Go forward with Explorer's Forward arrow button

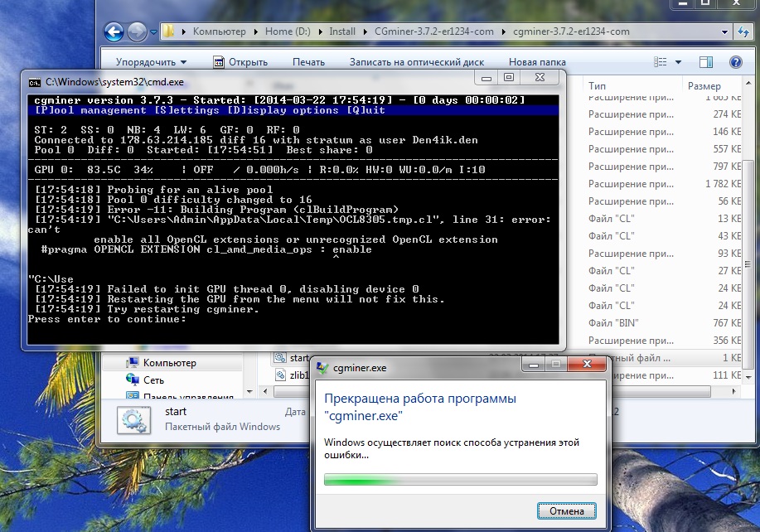point(137,32)
